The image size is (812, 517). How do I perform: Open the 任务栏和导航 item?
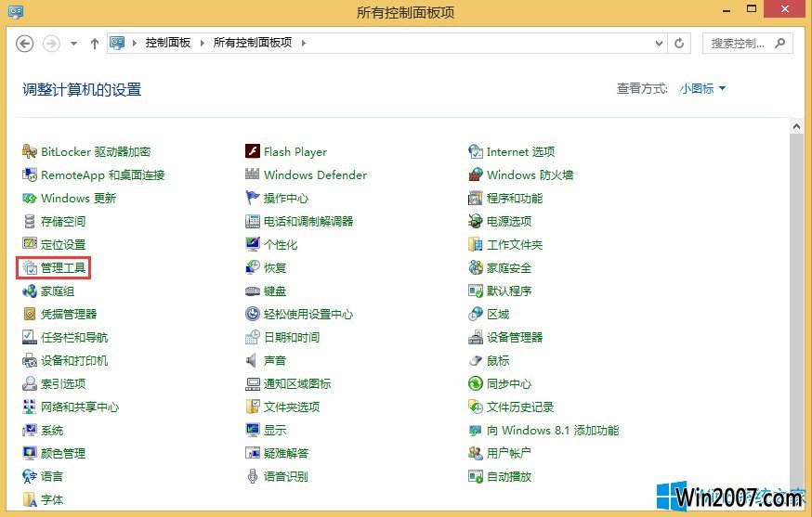coord(65,338)
